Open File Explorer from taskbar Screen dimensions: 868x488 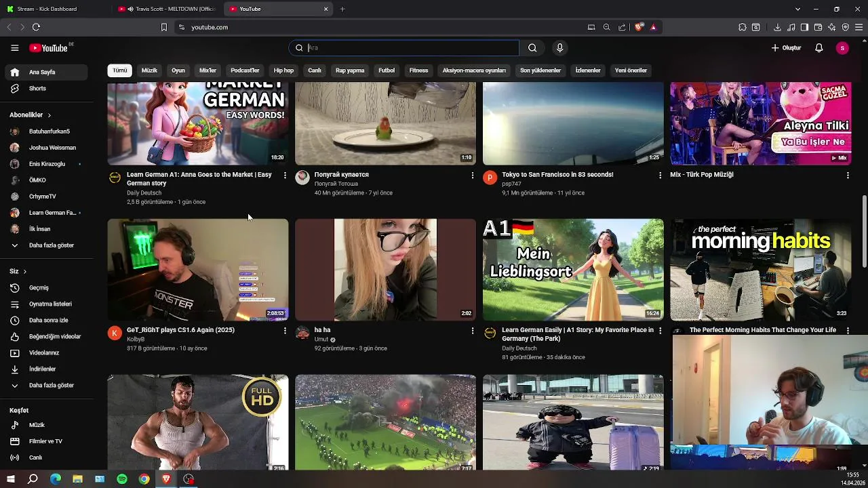pos(77,479)
